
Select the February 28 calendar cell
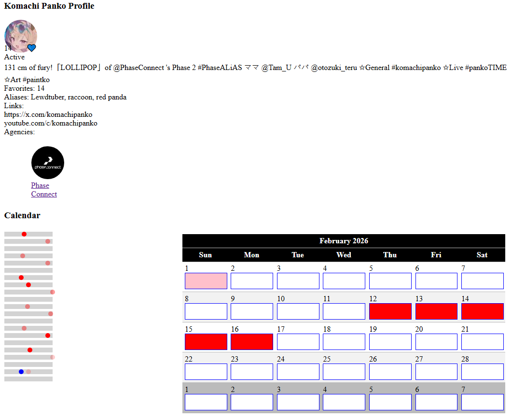click(x=482, y=372)
